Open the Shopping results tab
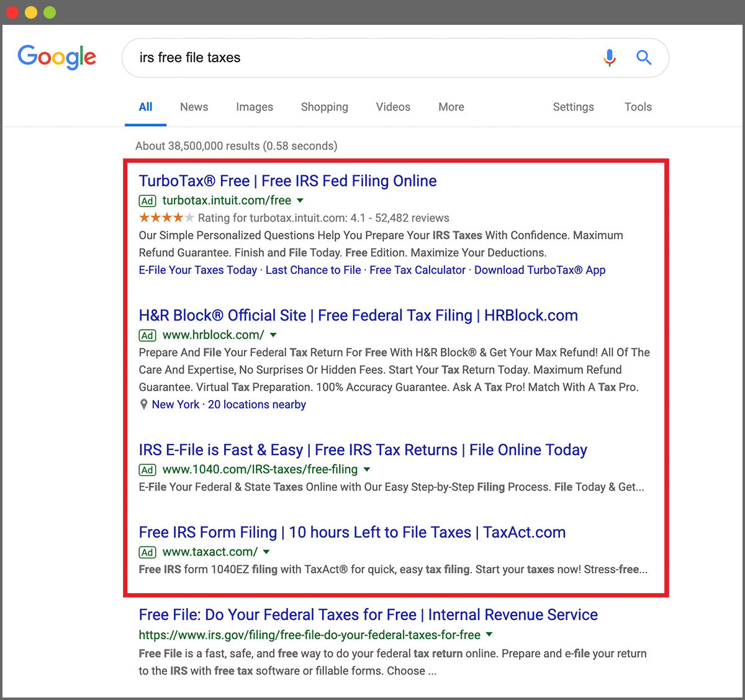 [324, 107]
